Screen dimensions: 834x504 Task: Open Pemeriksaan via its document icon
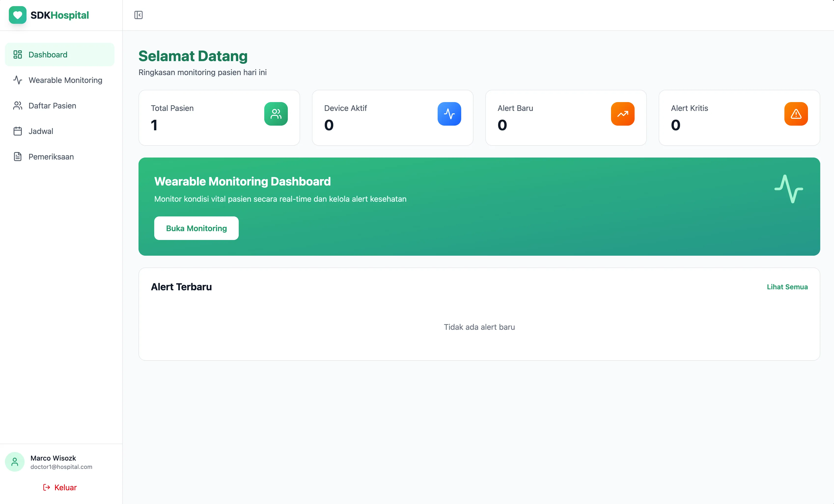pyautogui.click(x=18, y=156)
